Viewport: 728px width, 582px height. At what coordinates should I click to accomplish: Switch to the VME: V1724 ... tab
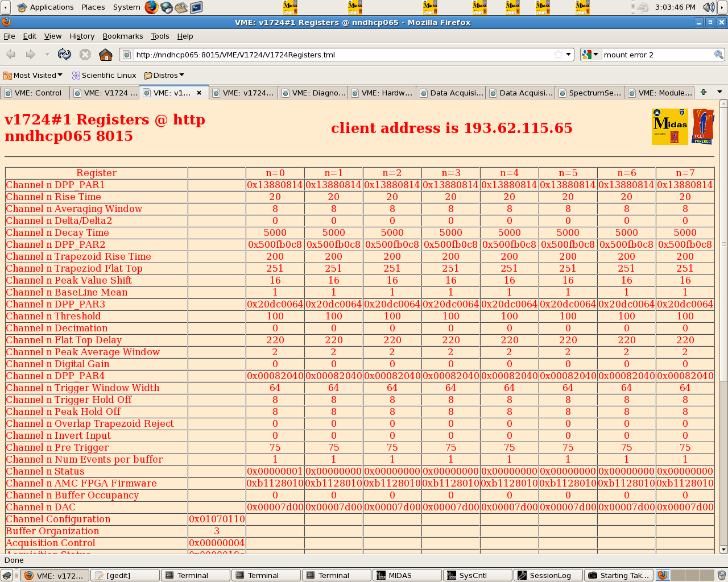[x=105, y=93]
